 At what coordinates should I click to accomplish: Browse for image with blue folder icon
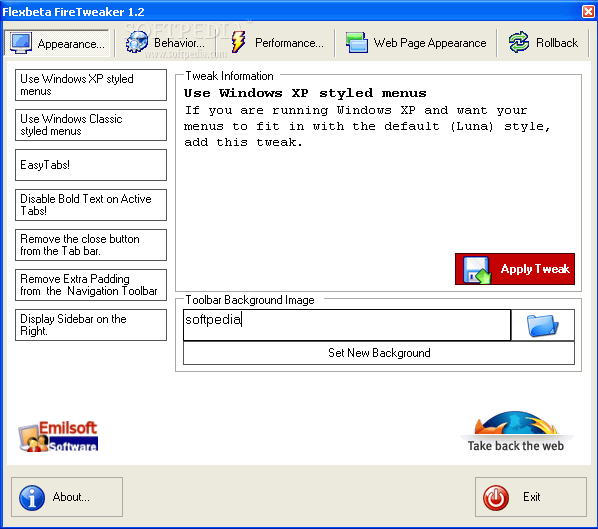pos(543,325)
